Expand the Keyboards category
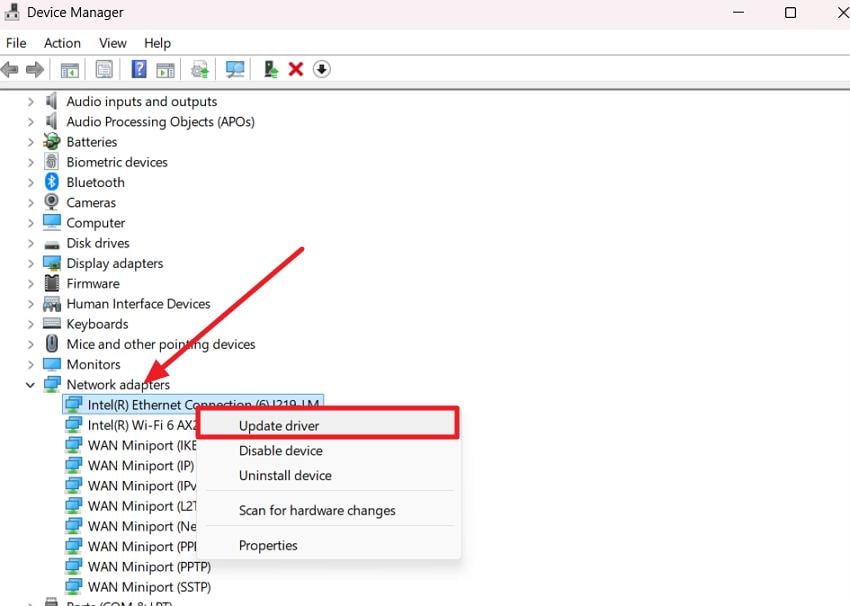 33,323
